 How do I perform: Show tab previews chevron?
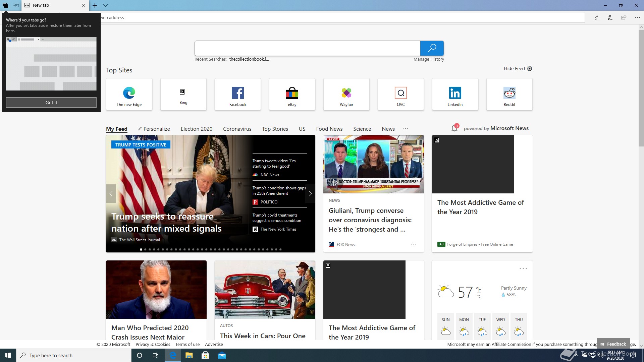(x=105, y=5)
